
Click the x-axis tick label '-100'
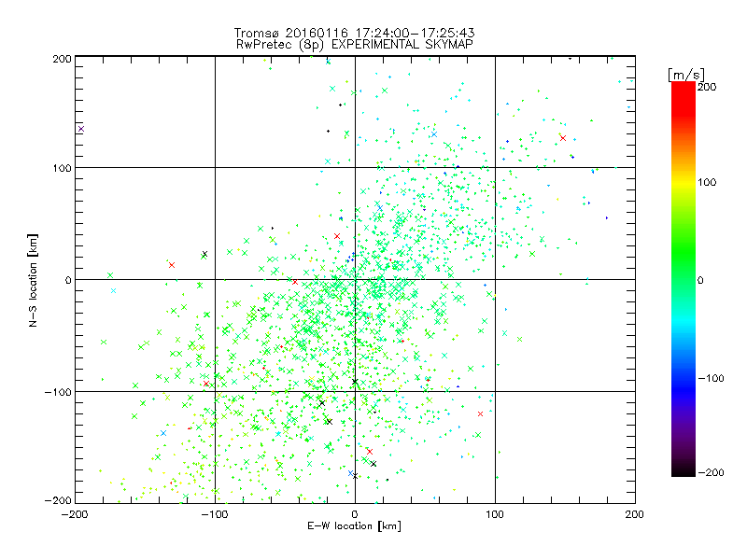coord(215,514)
